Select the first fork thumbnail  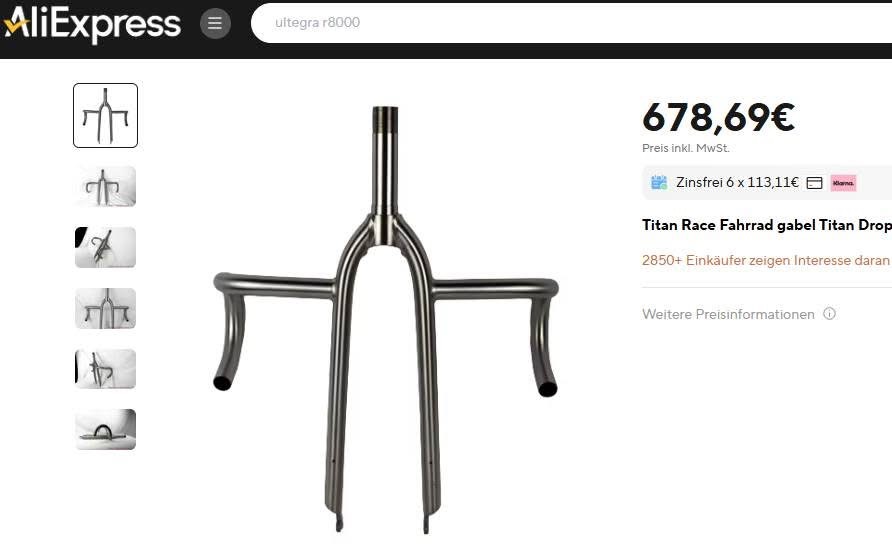(x=105, y=115)
